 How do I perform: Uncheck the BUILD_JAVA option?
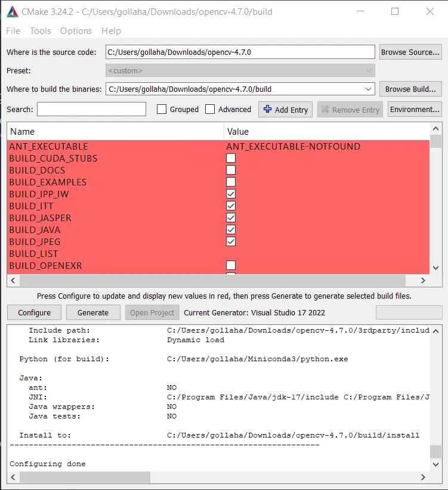tap(231, 230)
